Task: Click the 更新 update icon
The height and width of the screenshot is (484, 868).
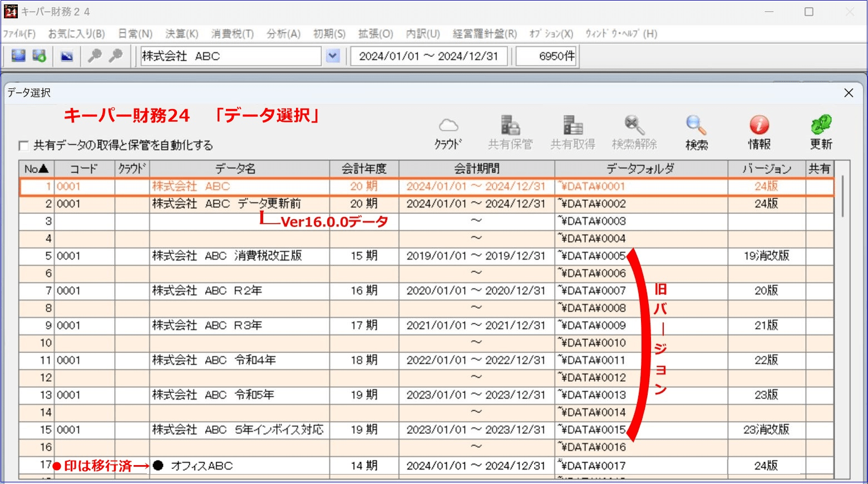Action: click(821, 133)
